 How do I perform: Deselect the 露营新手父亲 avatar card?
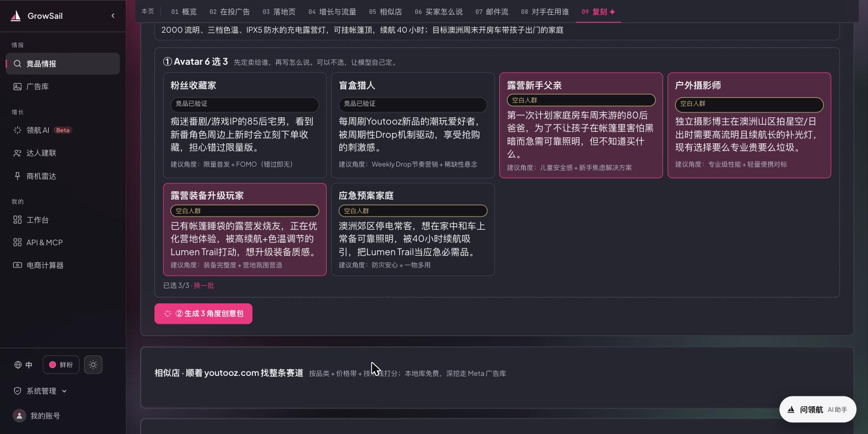(x=581, y=125)
